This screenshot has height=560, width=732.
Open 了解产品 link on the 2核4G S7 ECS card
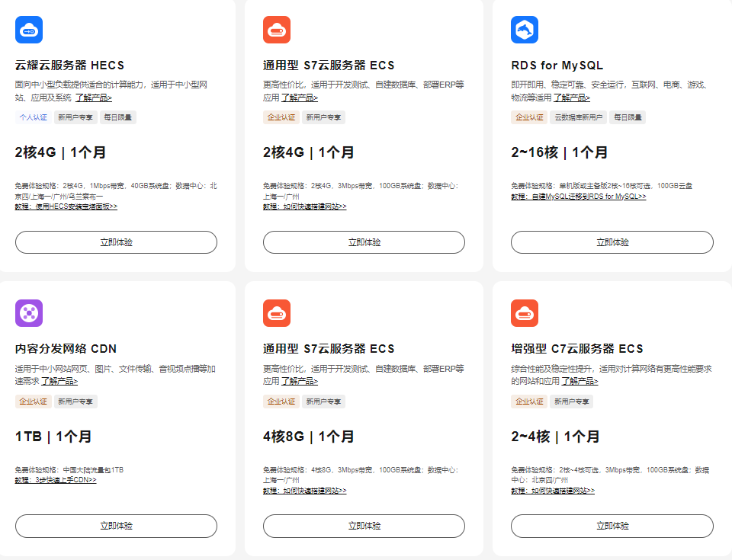[x=299, y=98]
